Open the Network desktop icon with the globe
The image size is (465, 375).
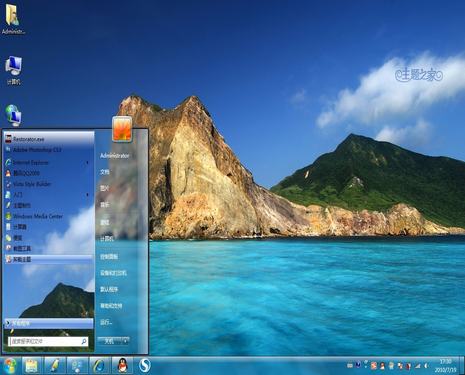tap(13, 115)
